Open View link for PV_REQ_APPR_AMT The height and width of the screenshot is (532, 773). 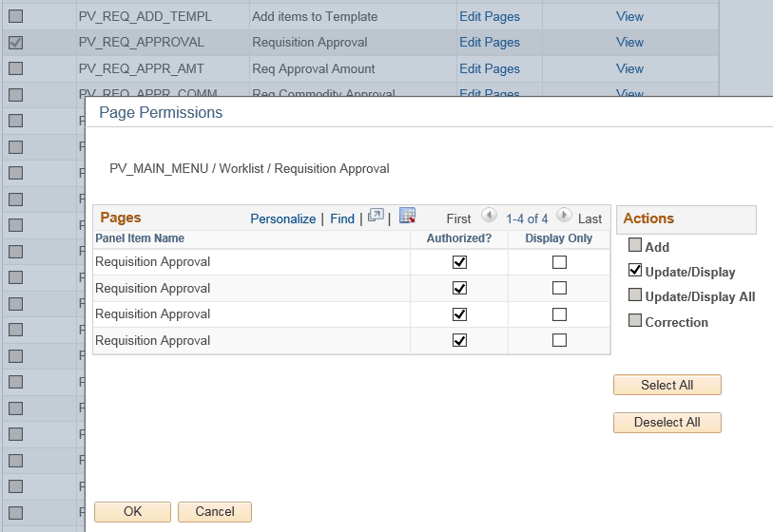(629, 68)
